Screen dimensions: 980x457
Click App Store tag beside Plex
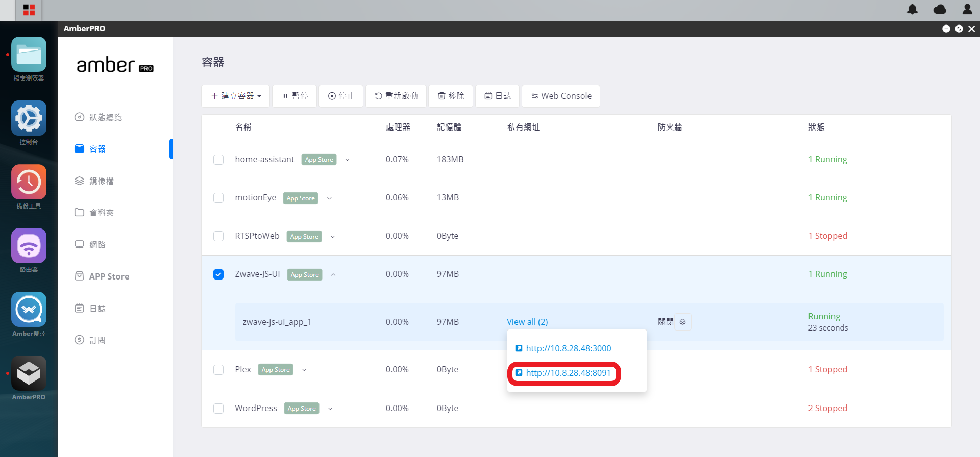click(276, 370)
